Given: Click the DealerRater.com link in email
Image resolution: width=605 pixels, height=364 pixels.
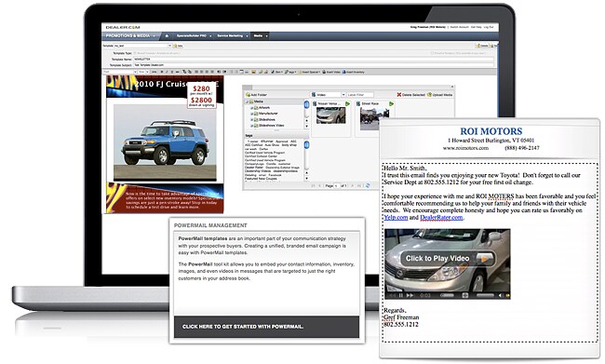Looking at the screenshot, I should coord(441,217).
